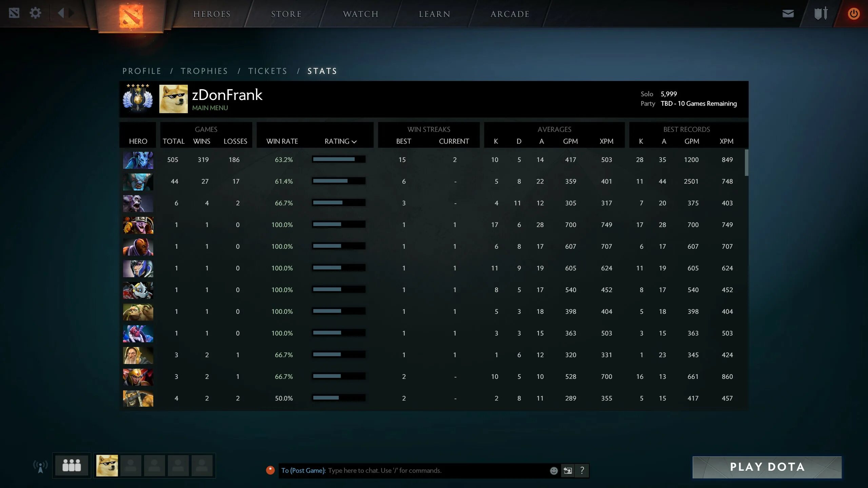Viewport: 868px width, 488px height.
Task: Open the armory shield and sword icon
Action: pos(821,14)
